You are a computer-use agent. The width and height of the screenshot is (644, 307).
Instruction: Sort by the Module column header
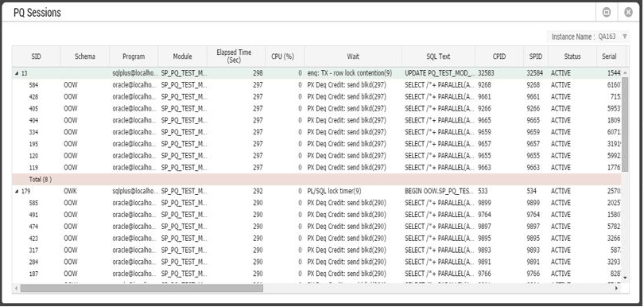(x=182, y=56)
